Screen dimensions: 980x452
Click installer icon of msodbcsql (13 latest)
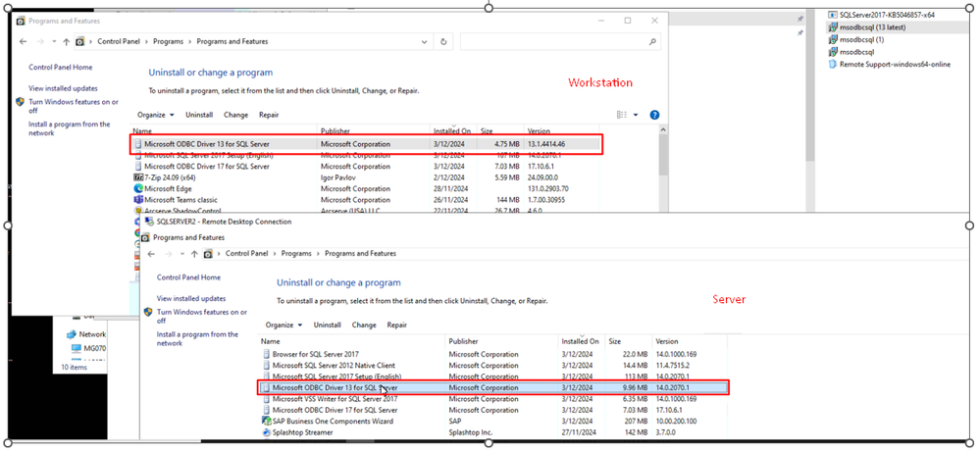point(833,26)
